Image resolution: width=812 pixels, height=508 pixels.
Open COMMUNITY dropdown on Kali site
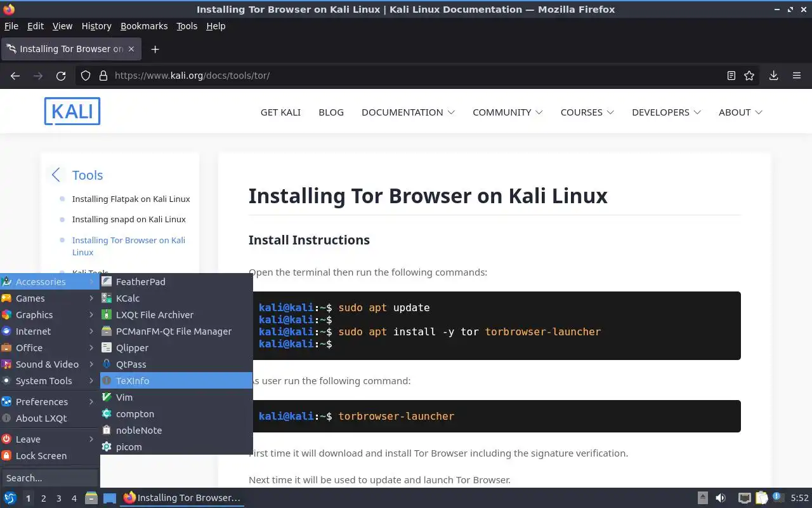coord(507,112)
